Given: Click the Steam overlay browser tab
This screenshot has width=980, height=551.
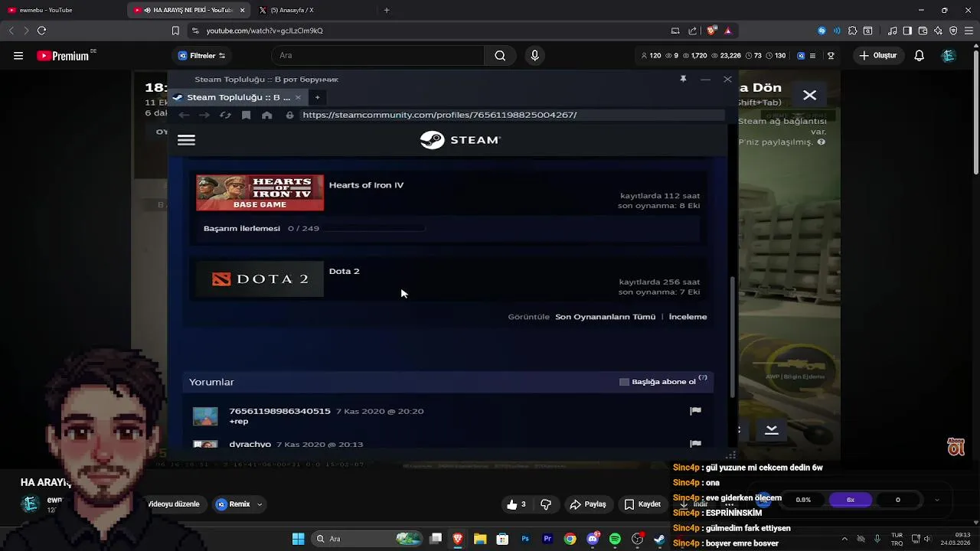Looking at the screenshot, I should [x=237, y=97].
